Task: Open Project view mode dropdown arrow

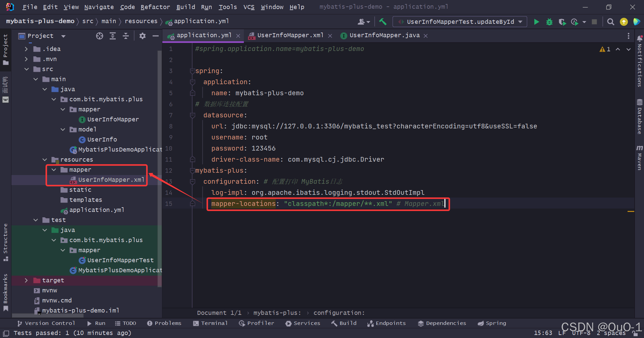Action: (63, 36)
